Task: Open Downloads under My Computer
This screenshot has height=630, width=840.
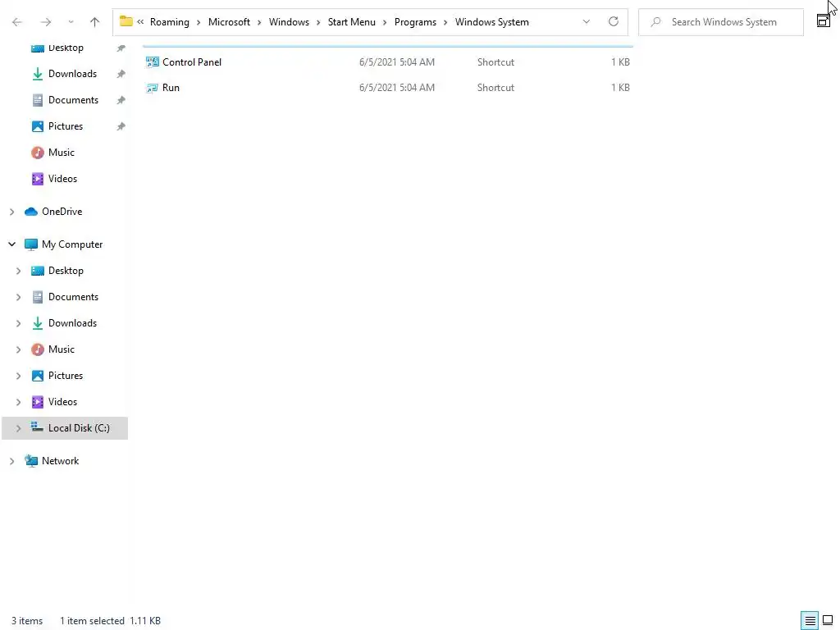Action: tap(72, 323)
